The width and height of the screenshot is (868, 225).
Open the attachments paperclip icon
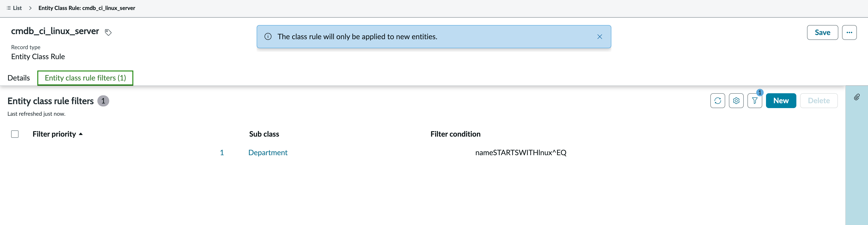(x=857, y=97)
